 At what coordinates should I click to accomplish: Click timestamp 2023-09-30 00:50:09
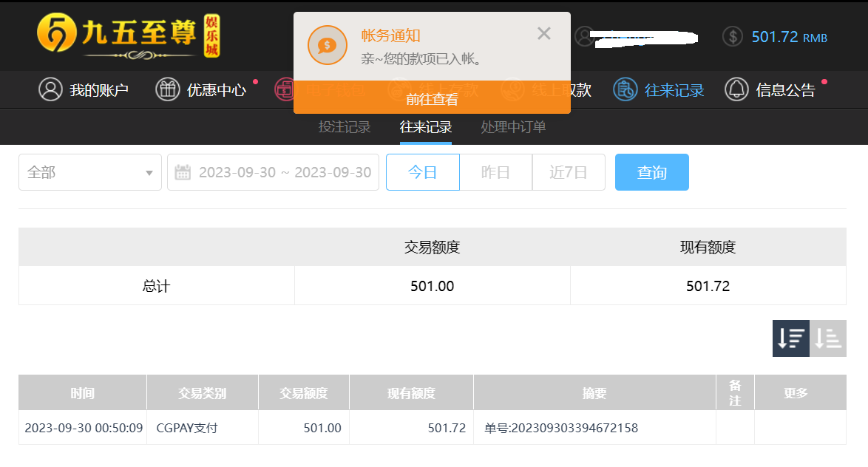point(84,428)
